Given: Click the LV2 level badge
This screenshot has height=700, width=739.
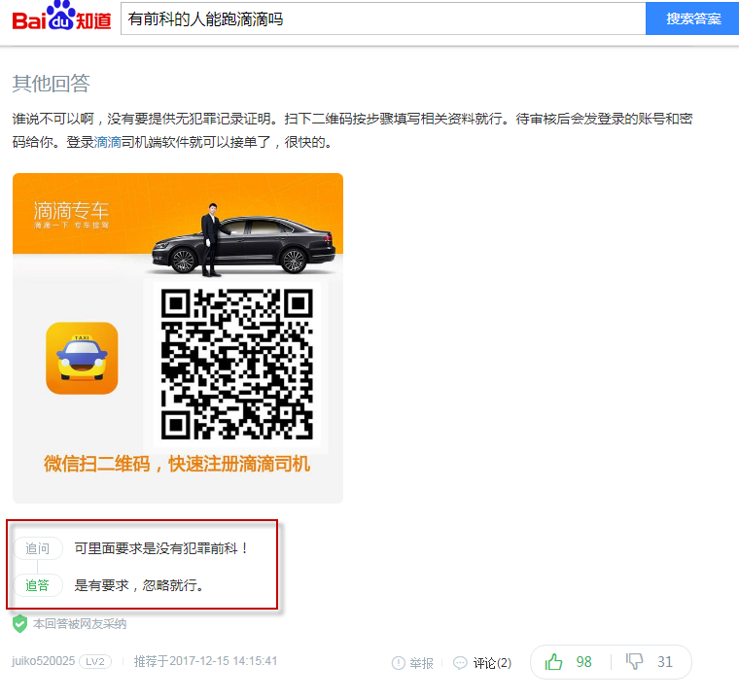Looking at the screenshot, I should coord(95,661).
